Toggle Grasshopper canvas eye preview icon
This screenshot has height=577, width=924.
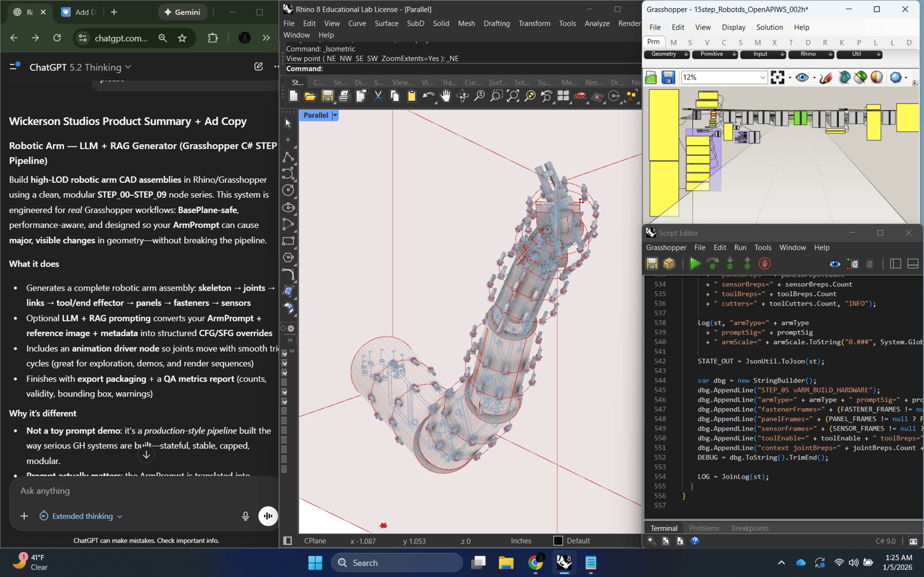[801, 78]
